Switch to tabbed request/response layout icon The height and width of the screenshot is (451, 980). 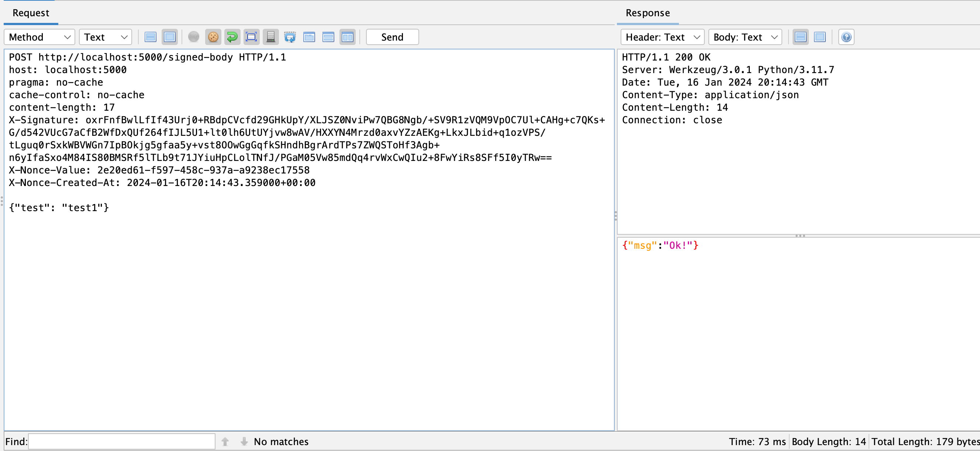[x=309, y=37]
